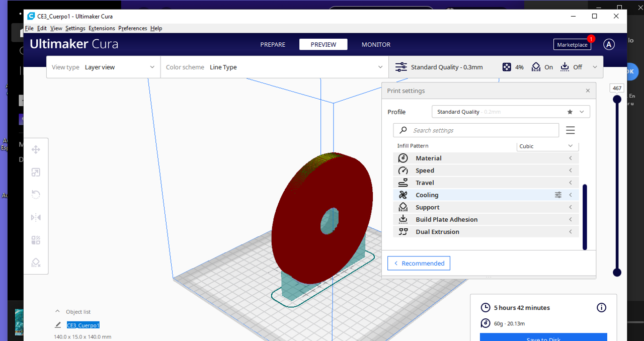
Task: Expand the Material settings category
Action: (486, 158)
